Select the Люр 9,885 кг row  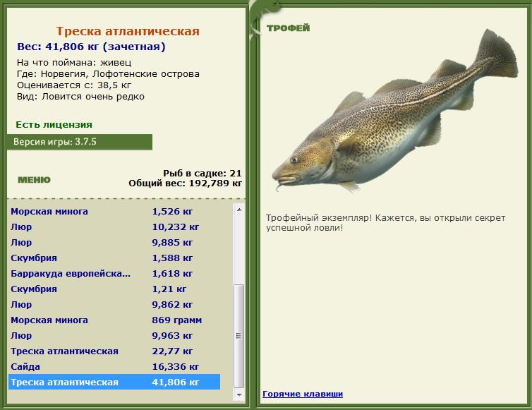[114, 242]
